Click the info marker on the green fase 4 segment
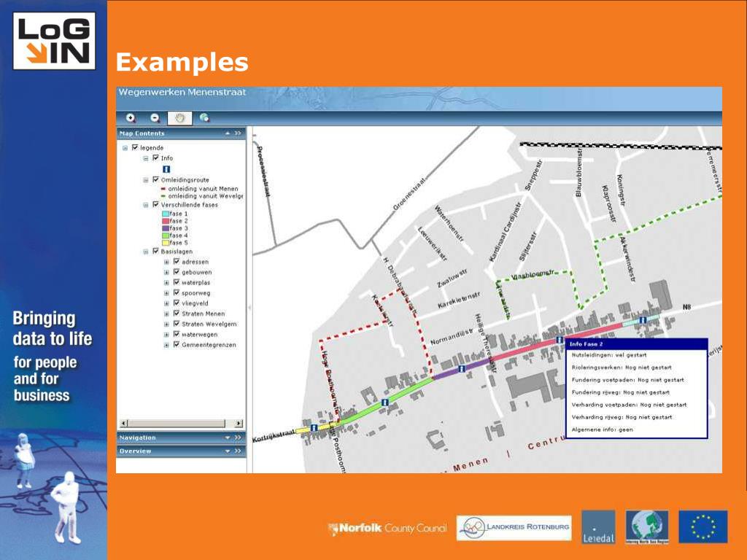This screenshot has width=747, height=560. (384, 402)
